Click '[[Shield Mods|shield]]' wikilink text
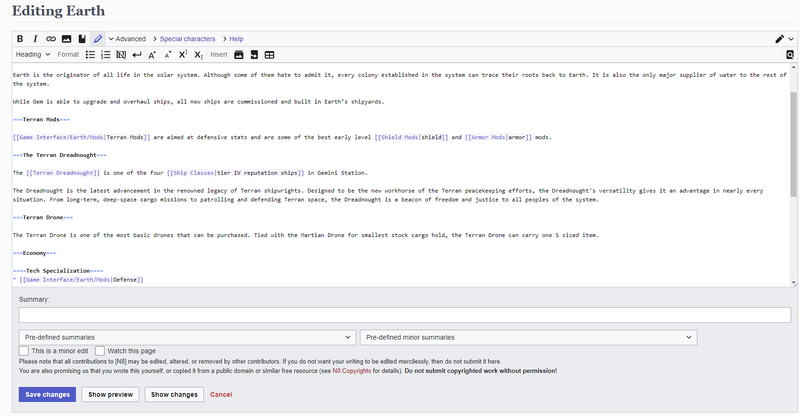This screenshot has height=416, width=800. click(x=411, y=137)
